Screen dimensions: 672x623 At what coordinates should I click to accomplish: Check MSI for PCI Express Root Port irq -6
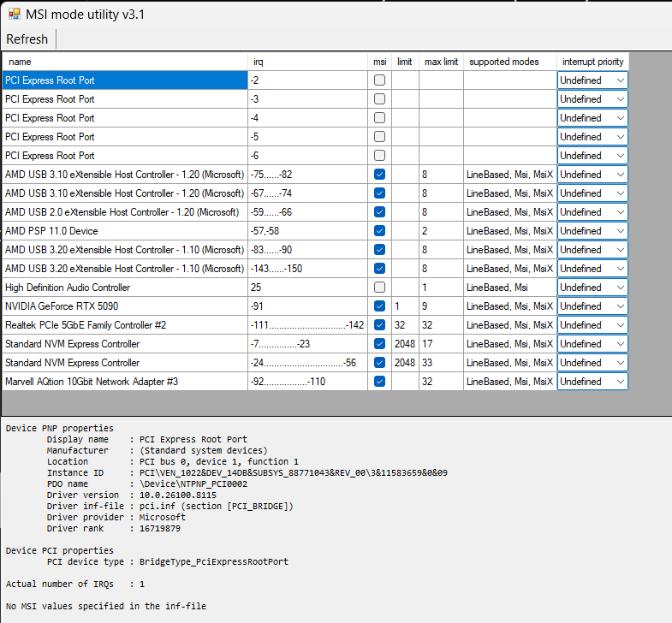[x=379, y=156]
